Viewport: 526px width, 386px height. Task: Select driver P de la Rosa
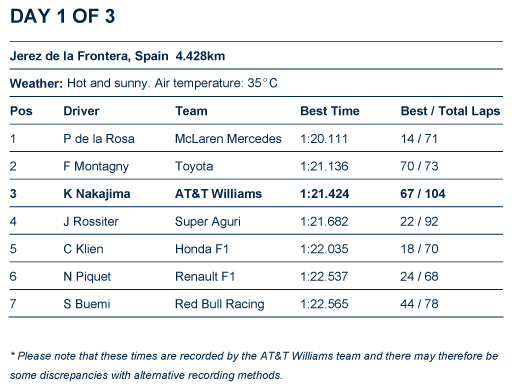(x=99, y=139)
